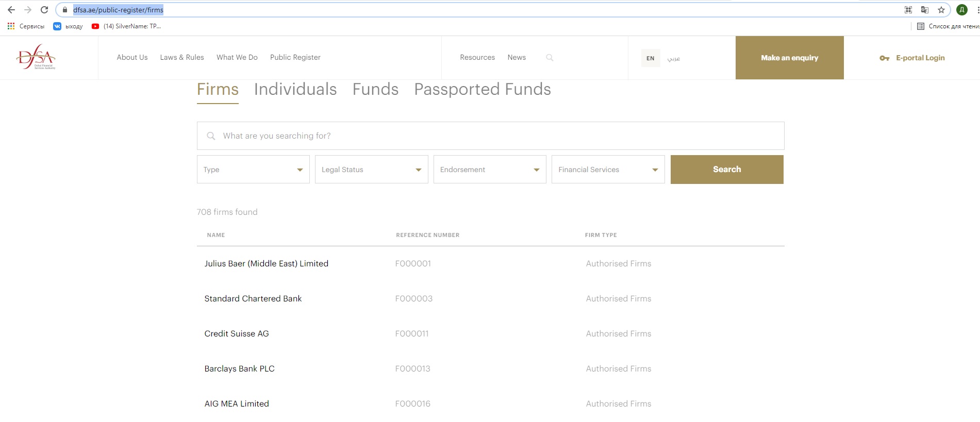Open the YouTube SilverName bookmark

(126, 26)
